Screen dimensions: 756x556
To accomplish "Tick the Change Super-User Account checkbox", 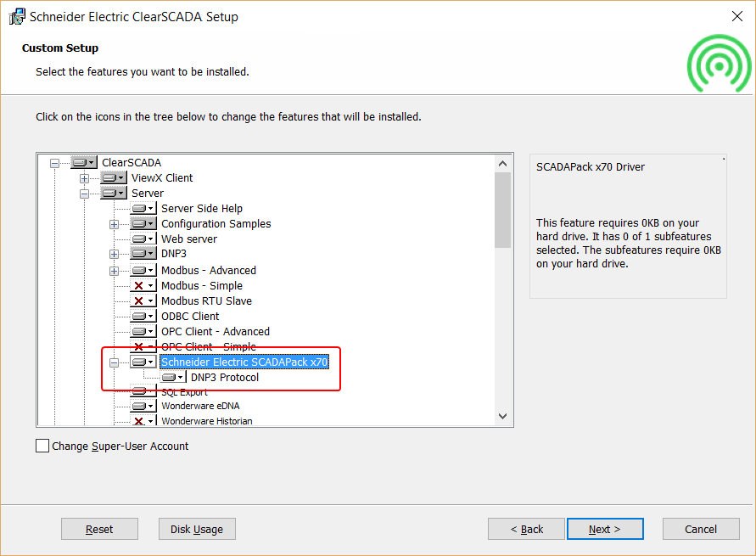I will (x=42, y=446).
